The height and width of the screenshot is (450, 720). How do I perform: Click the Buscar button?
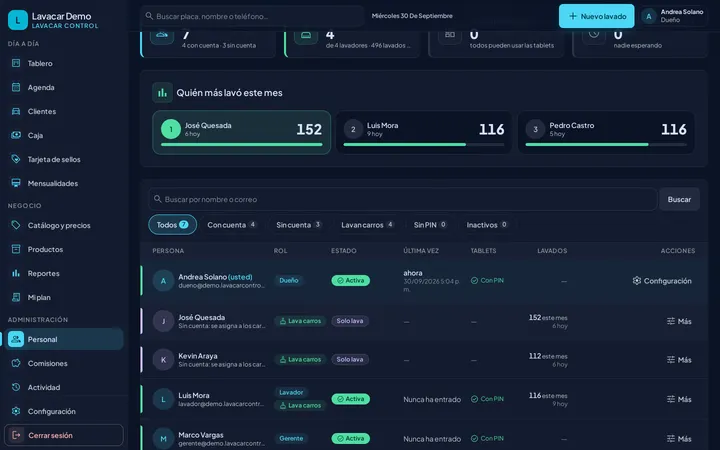679,199
